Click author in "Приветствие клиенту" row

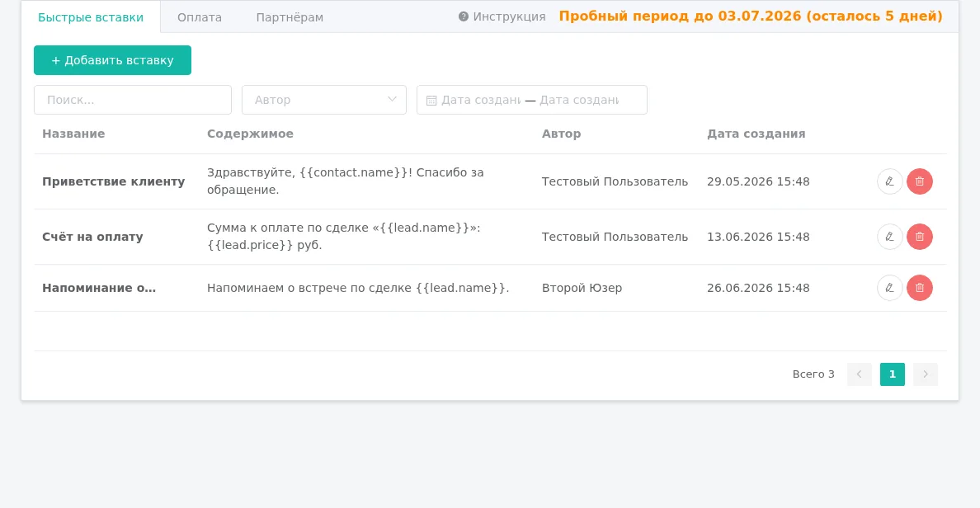click(x=615, y=181)
